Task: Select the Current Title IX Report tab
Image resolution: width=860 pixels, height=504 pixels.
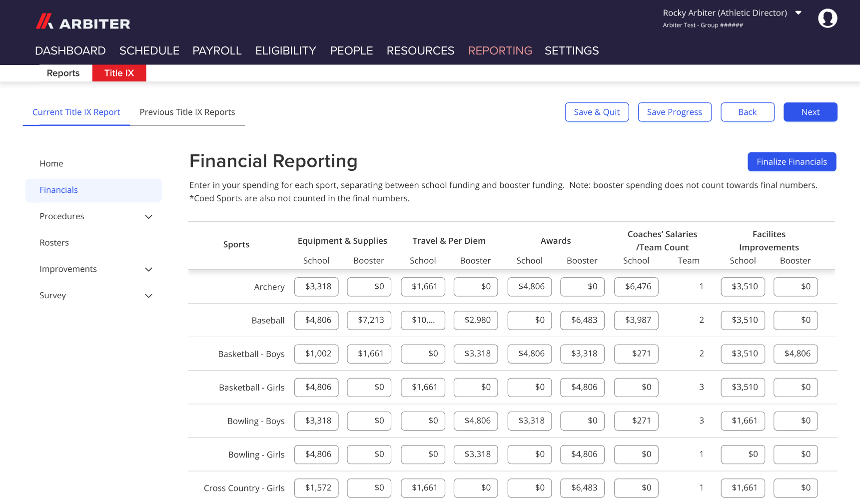Action: click(x=76, y=112)
